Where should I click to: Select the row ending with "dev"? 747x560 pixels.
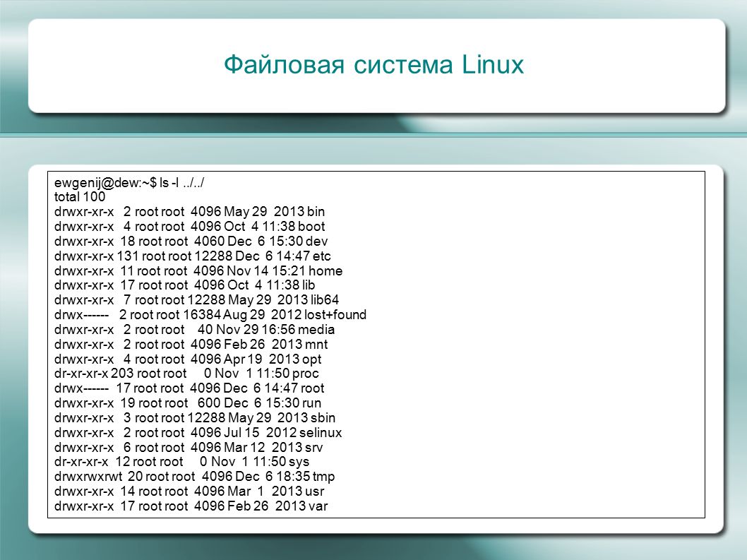(x=191, y=241)
